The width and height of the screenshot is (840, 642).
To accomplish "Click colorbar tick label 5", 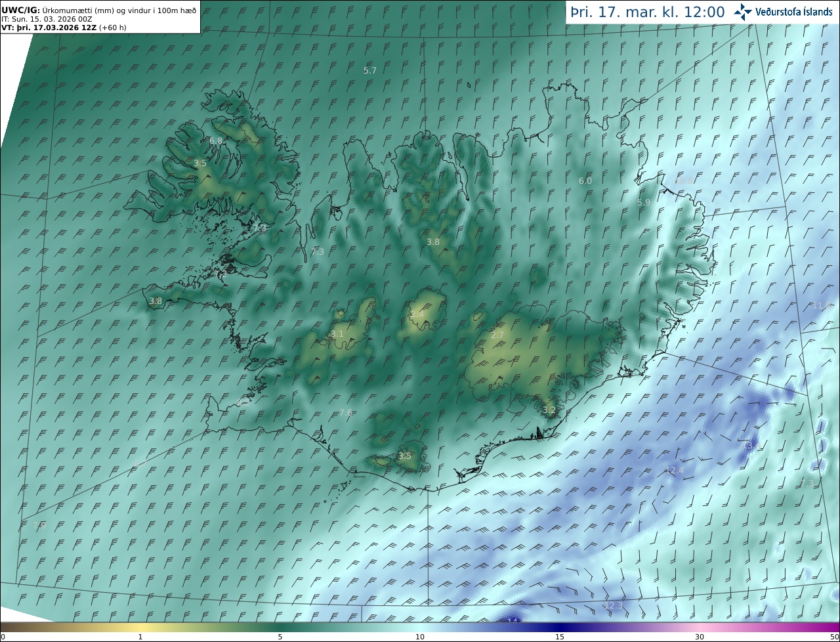I will [x=280, y=637].
